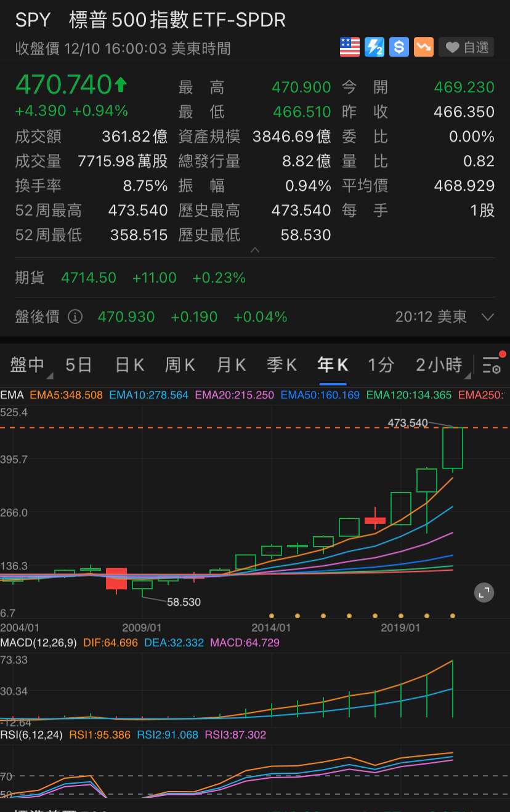Switch to the 5日 chart tab

pos(78,365)
